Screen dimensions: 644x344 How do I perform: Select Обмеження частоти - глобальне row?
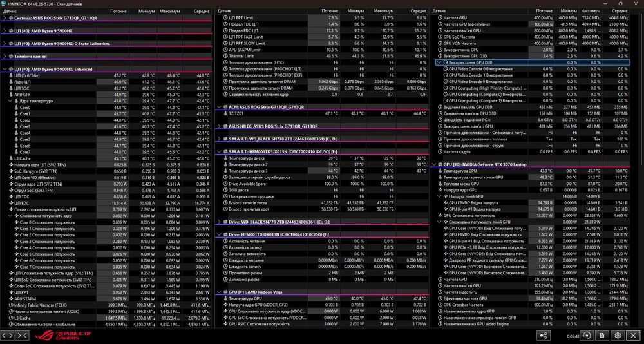tap(107, 324)
